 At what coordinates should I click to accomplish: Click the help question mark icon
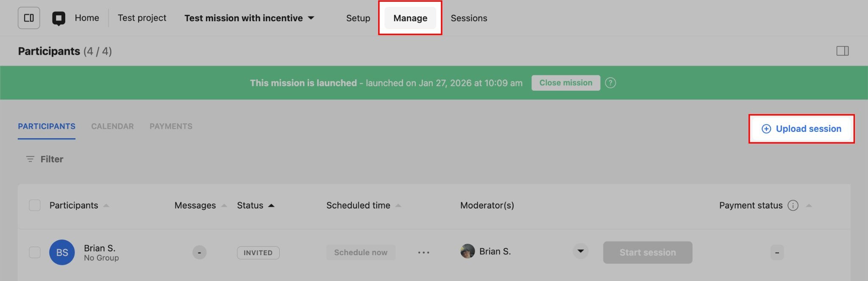click(x=610, y=83)
